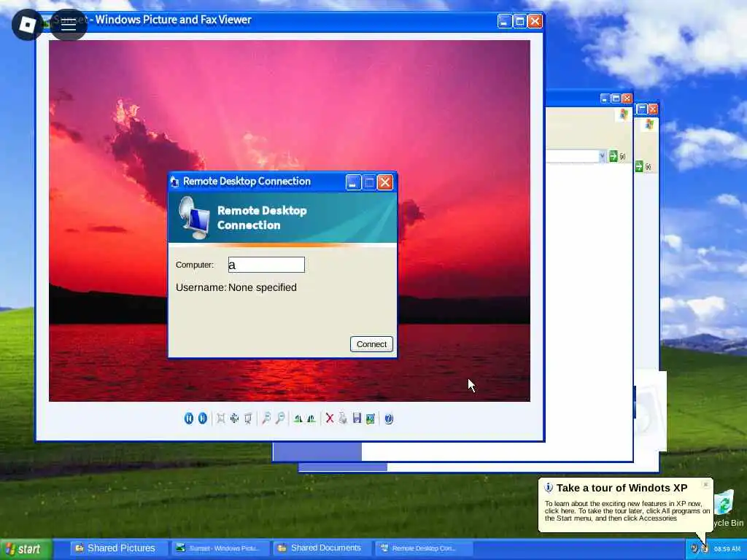Click the green Go arrow beside the address dropdown
Image resolution: width=747 pixels, height=560 pixels.
tap(613, 156)
